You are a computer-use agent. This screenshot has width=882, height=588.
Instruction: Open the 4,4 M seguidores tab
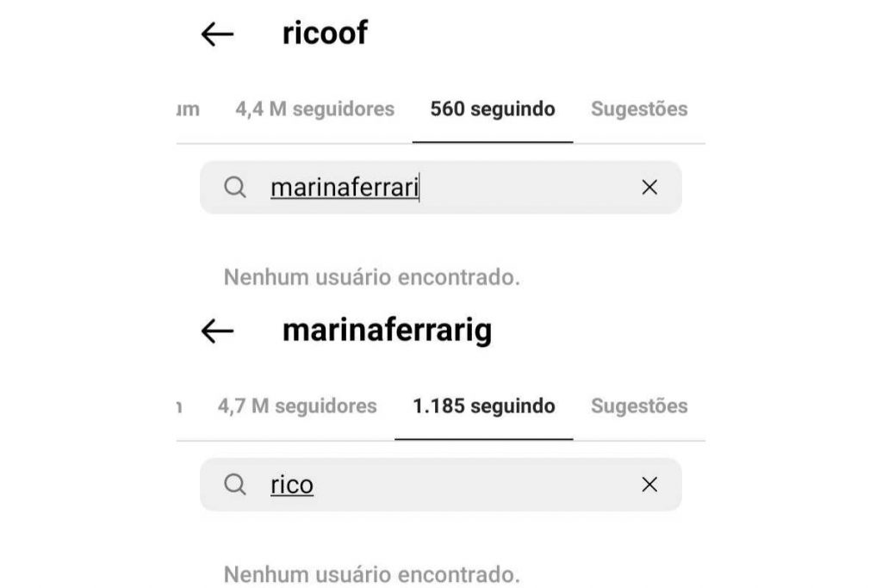click(x=314, y=109)
